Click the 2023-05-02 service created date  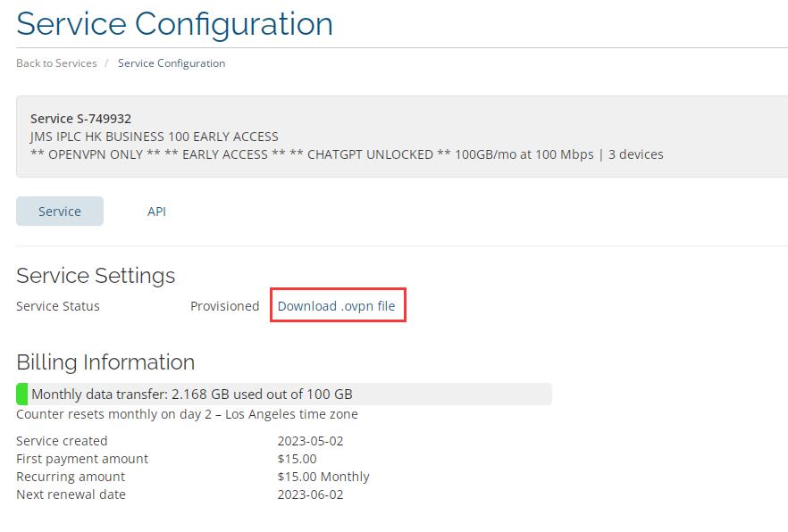pyautogui.click(x=310, y=441)
